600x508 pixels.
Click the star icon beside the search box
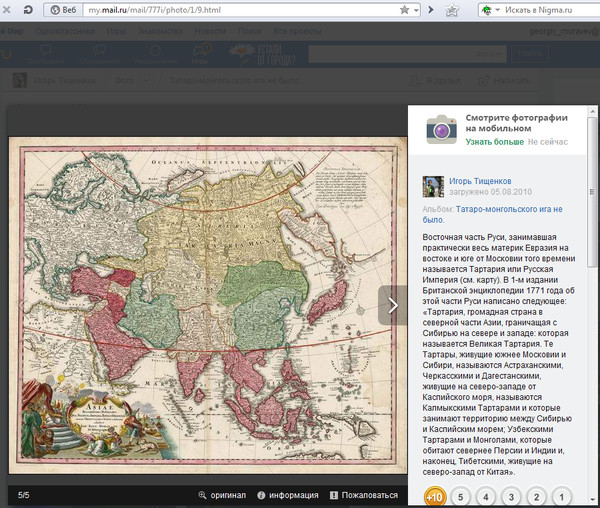pos(452,10)
